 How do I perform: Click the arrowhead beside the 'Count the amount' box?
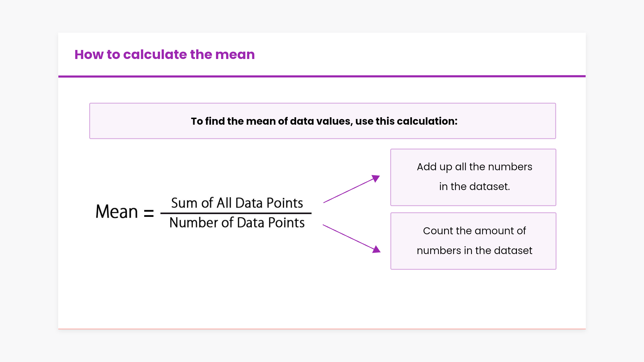(377, 249)
